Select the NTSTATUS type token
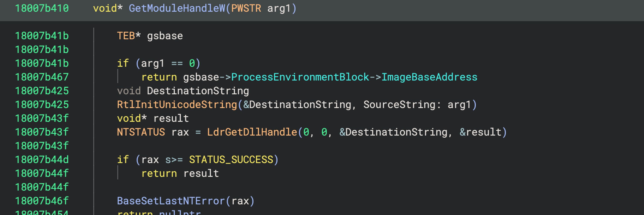Viewport: 644px width, 215px height. pos(141,132)
